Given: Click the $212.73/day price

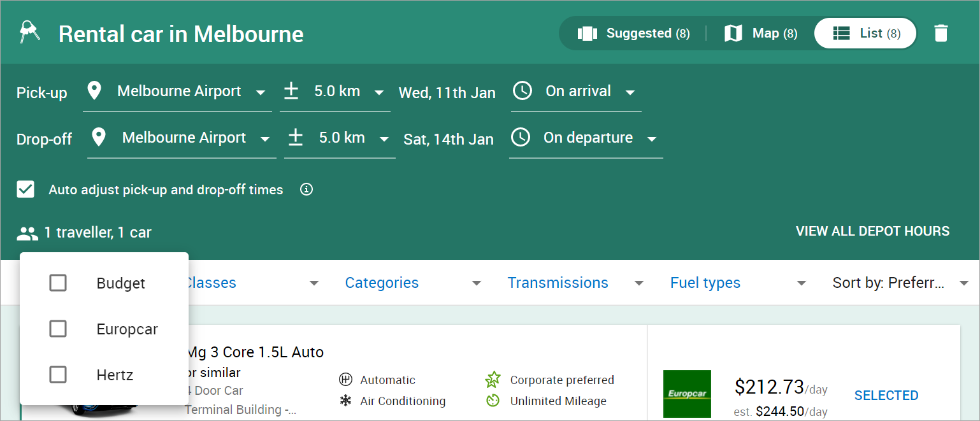Looking at the screenshot, I should pos(781,387).
